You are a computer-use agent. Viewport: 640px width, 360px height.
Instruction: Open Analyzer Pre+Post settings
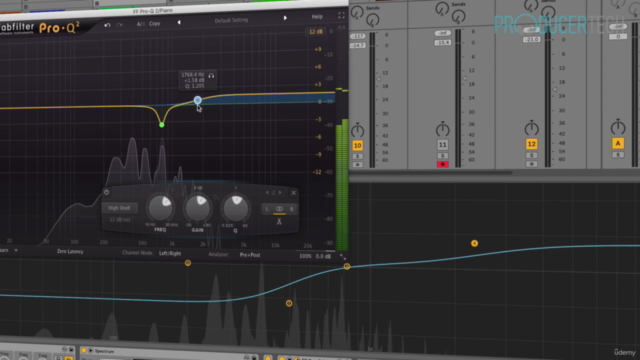click(x=250, y=255)
